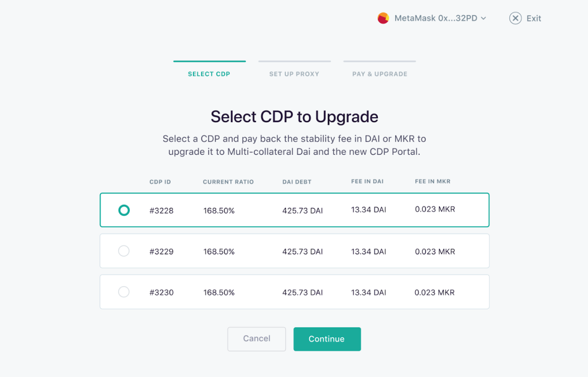Select radio button for CDP #3229
This screenshot has width=588, height=377.
pyautogui.click(x=124, y=251)
